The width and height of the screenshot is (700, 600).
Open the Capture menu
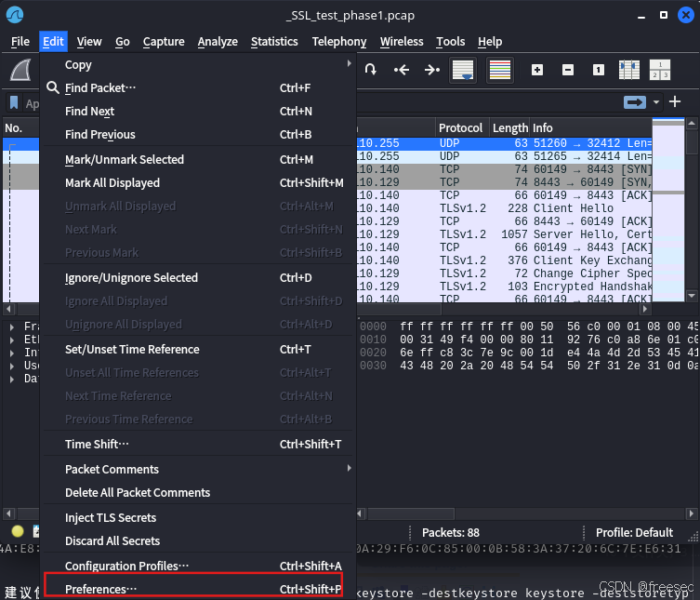point(164,42)
